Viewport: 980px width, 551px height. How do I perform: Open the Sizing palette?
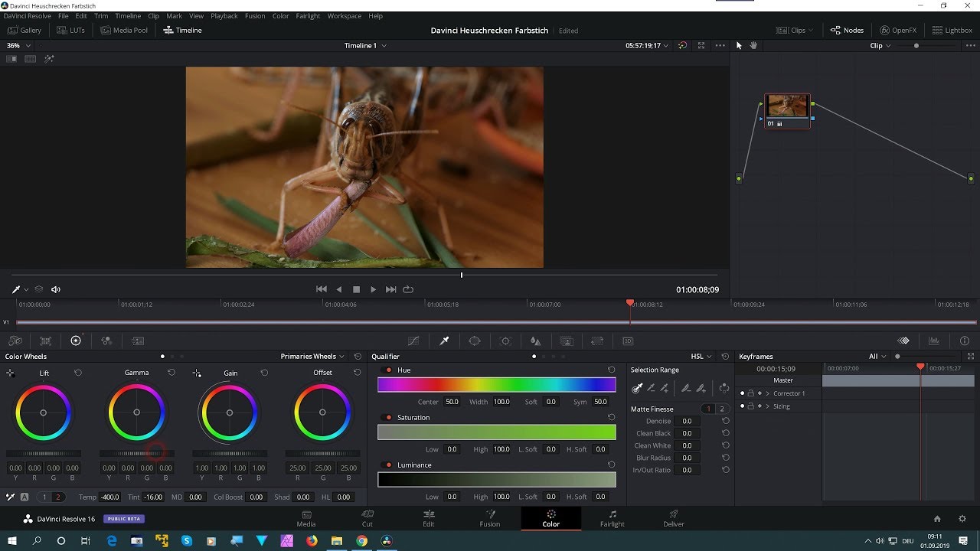597,341
